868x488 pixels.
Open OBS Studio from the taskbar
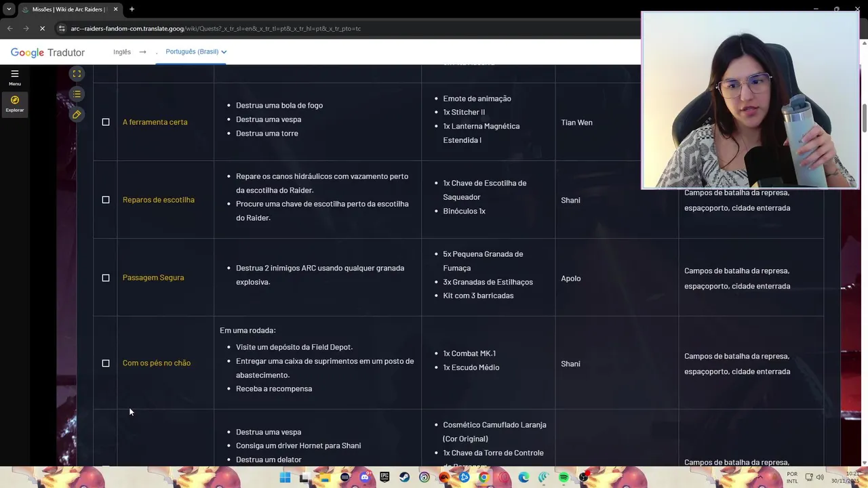click(x=583, y=477)
